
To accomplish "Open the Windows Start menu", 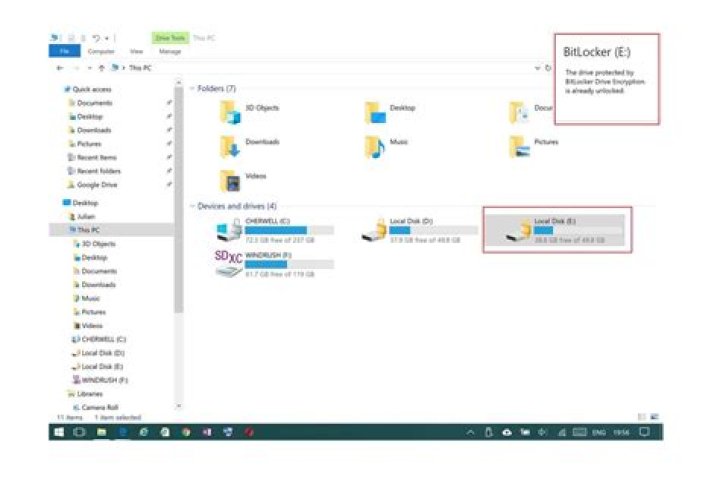I will coord(59,432).
